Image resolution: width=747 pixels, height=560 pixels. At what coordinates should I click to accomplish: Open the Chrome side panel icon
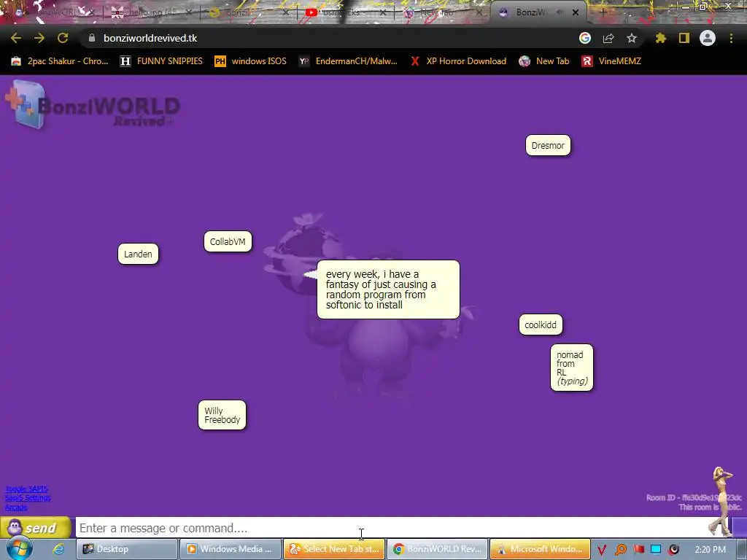pos(684,38)
